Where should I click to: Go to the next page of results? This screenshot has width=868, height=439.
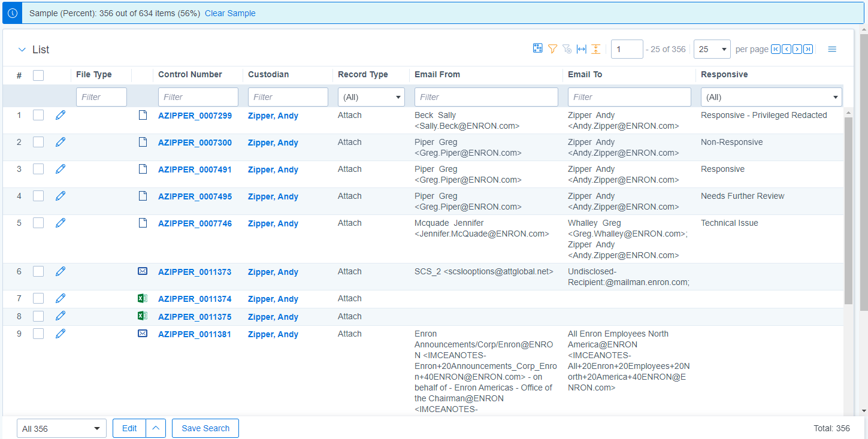797,49
